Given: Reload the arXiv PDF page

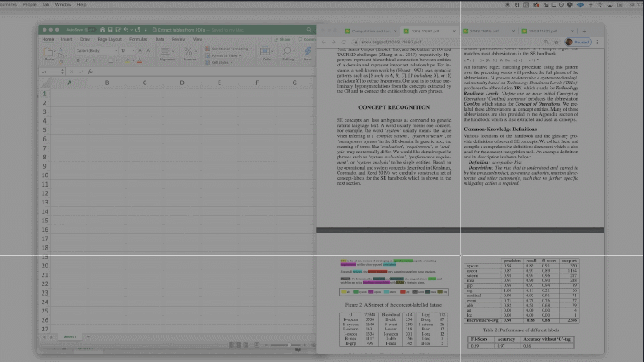Looking at the screenshot, I should [344, 42].
